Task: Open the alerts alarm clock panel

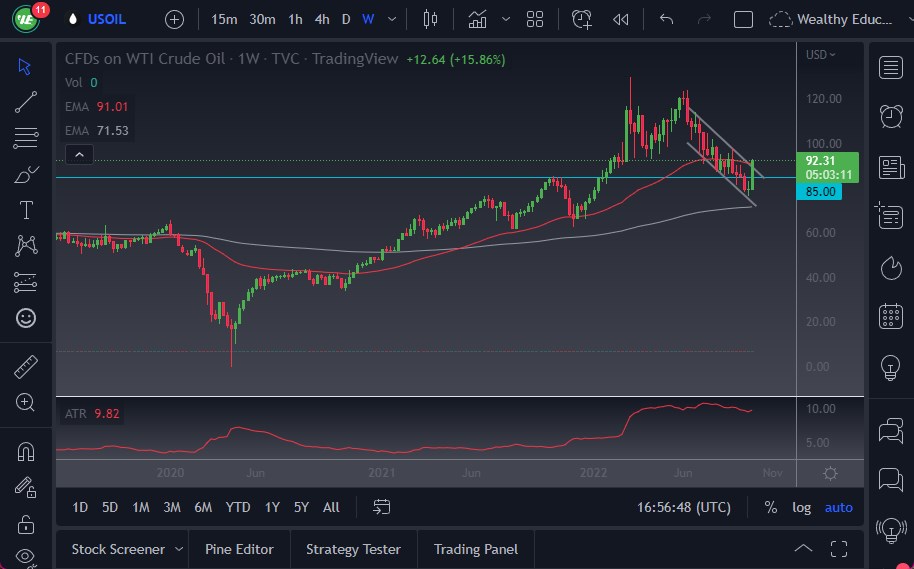Action: [890, 116]
